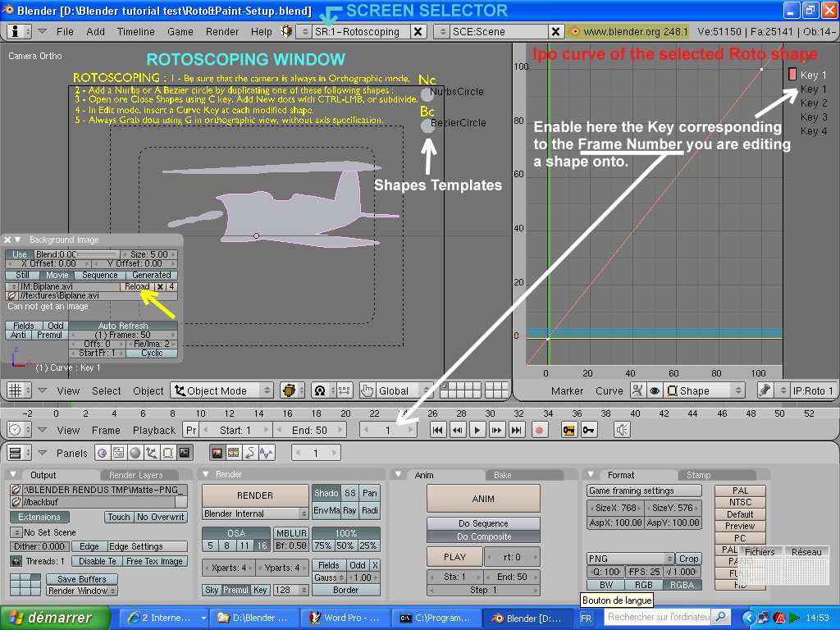
Task: Click the Key 1 red color swatch
Action: [792, 75]
